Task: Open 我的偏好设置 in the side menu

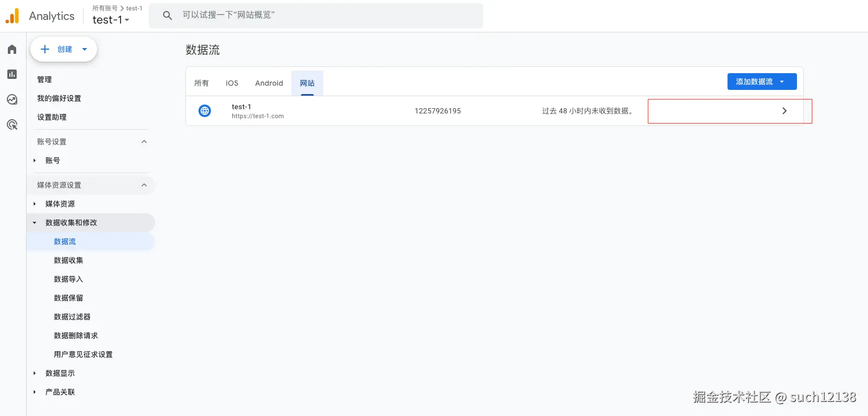Action: 59,98
